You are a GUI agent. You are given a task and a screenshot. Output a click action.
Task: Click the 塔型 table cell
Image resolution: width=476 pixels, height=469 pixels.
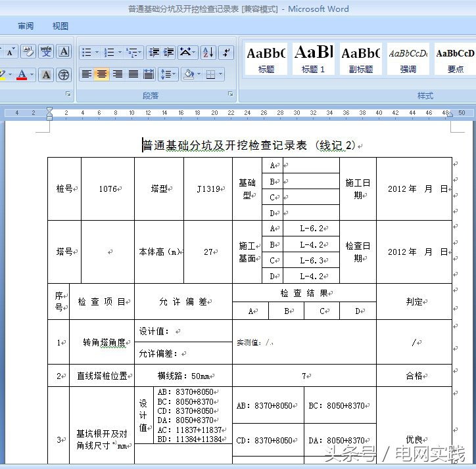159,189
